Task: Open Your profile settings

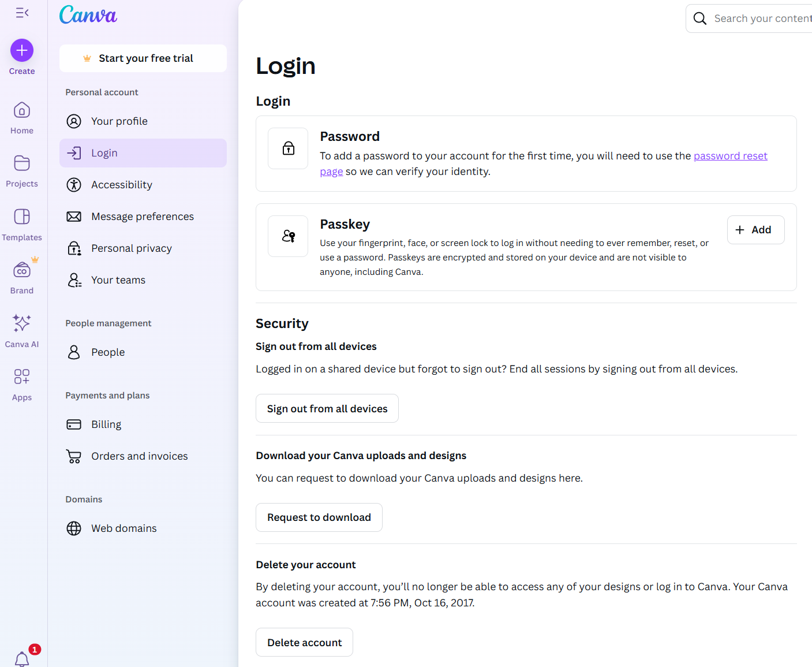Action: (143, 121)
